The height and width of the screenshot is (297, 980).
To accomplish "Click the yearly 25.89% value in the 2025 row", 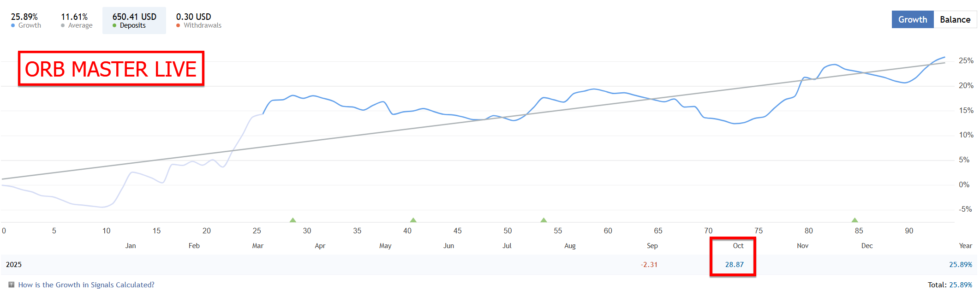I will coord(960,265).
